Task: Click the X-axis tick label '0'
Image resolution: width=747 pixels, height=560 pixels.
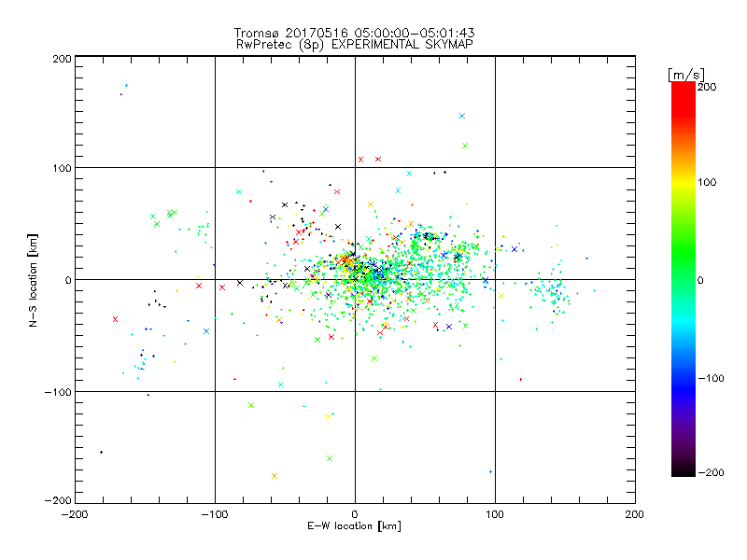Action: (355, 514)
